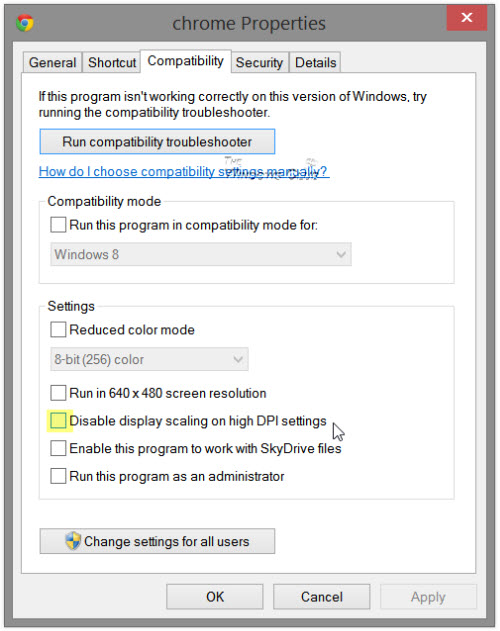Click the shield icon on Change settings button
This screenshot has width=500, height=631.
click(x=73, y=541)
